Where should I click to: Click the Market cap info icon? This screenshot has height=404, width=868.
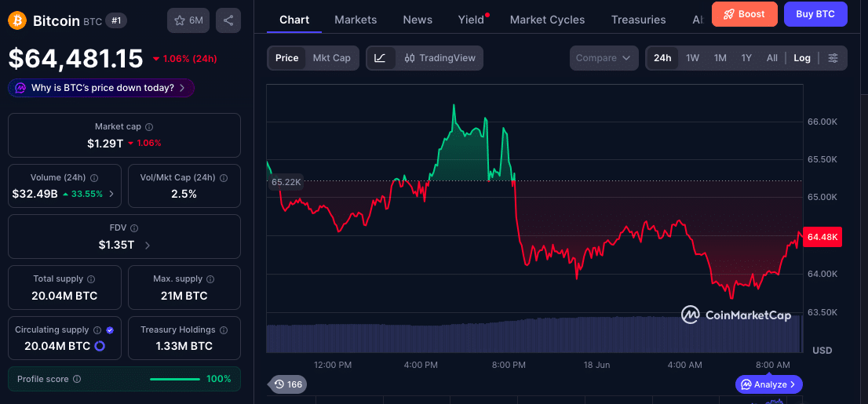point(149,127)
